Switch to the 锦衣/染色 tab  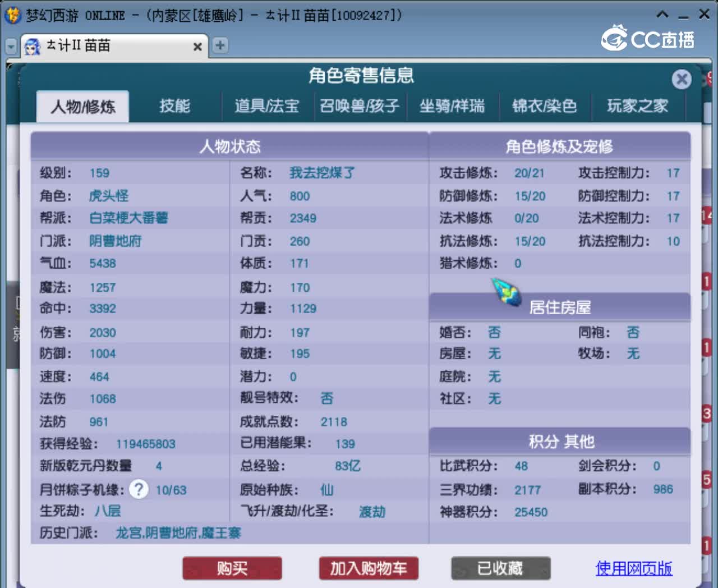tap(545, 106)
